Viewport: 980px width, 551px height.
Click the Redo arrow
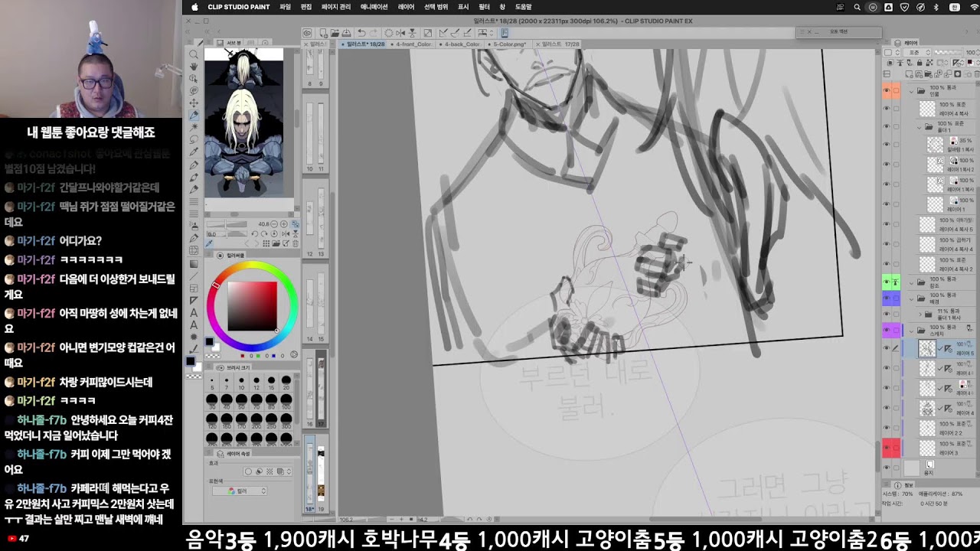pyautogui.click(x=373, y=33)
